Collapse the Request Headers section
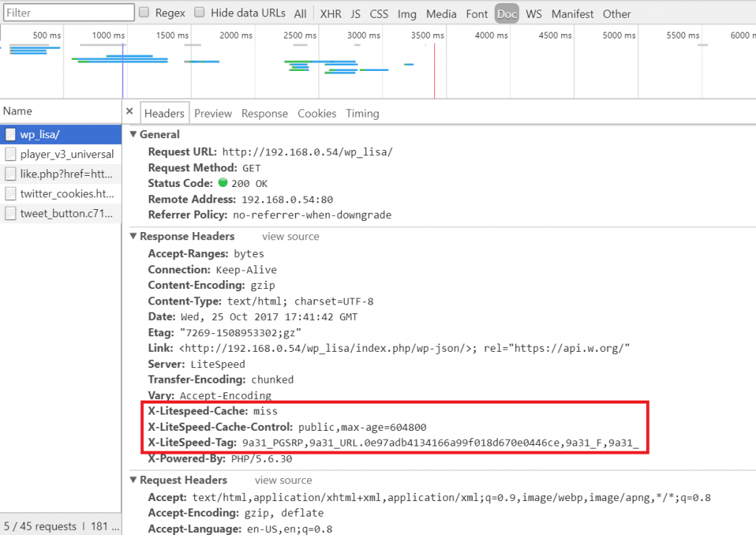The height and width of the screenshot is (535, 756). click(x=134, y=480)
